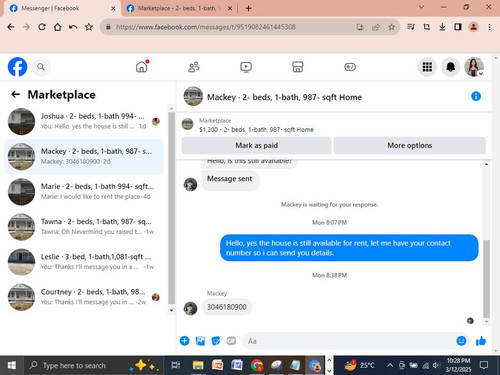This screenshot has height=375, width=500.
Task: Open Windows Start menu
Action: [x=11, y=366]
